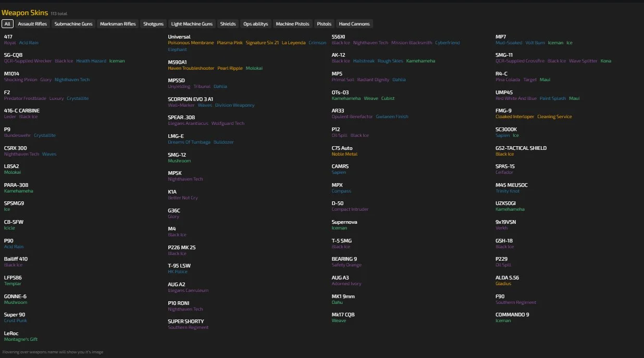Screen dimensions: 644x358
Task: Open the Marksman Rifles category tab
Action: click(118, 24)
